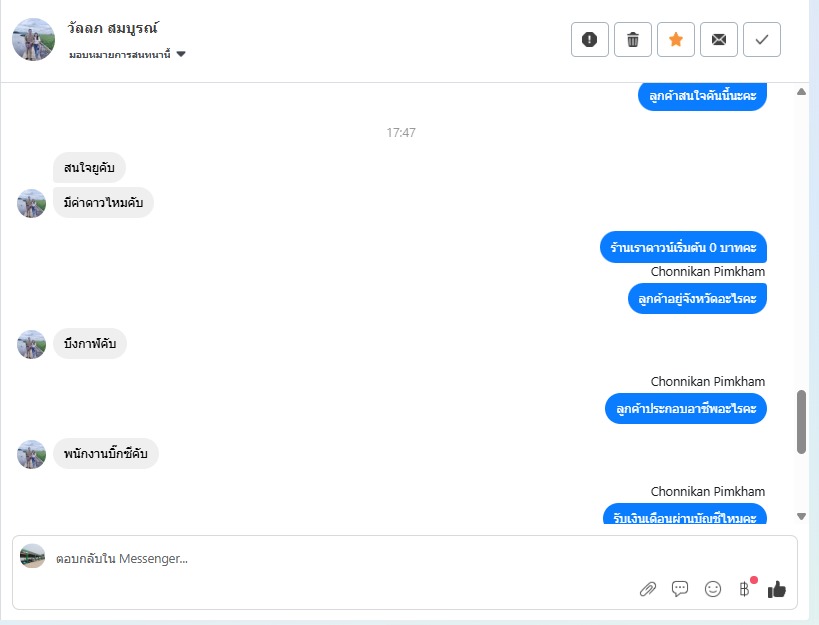Mark conversation as done with checkmark
This screenshot has width=819, height=625.
pos(762,40)
